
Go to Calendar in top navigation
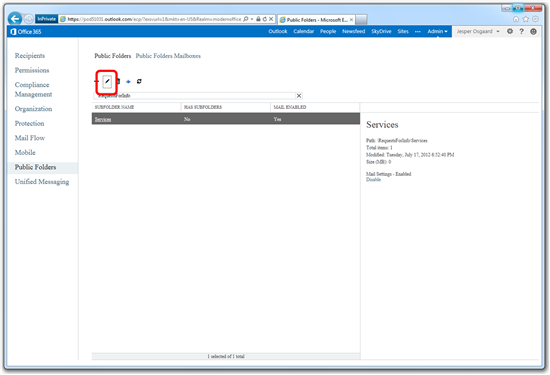pos(304,31)
